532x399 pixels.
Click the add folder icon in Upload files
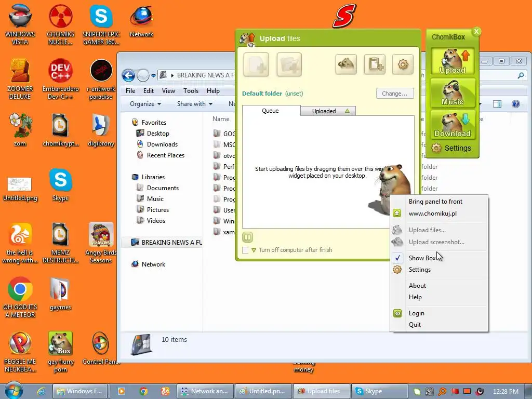coord(289,64)
